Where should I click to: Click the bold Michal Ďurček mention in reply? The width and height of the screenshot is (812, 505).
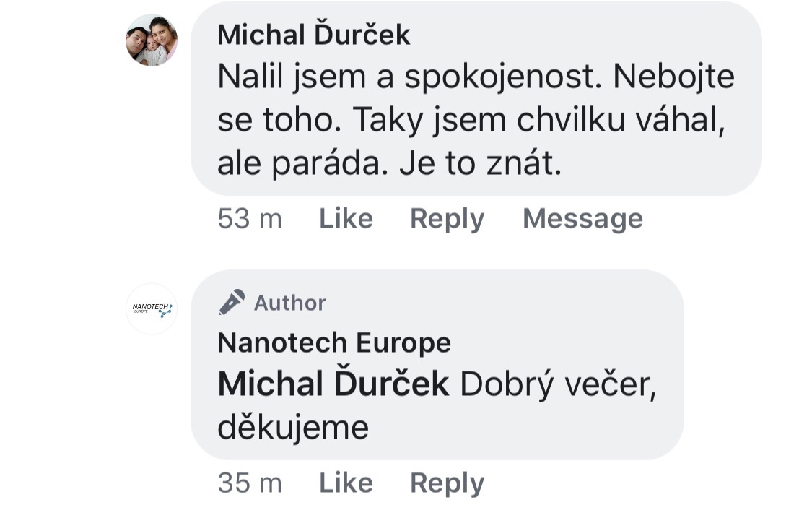point(333,384)
